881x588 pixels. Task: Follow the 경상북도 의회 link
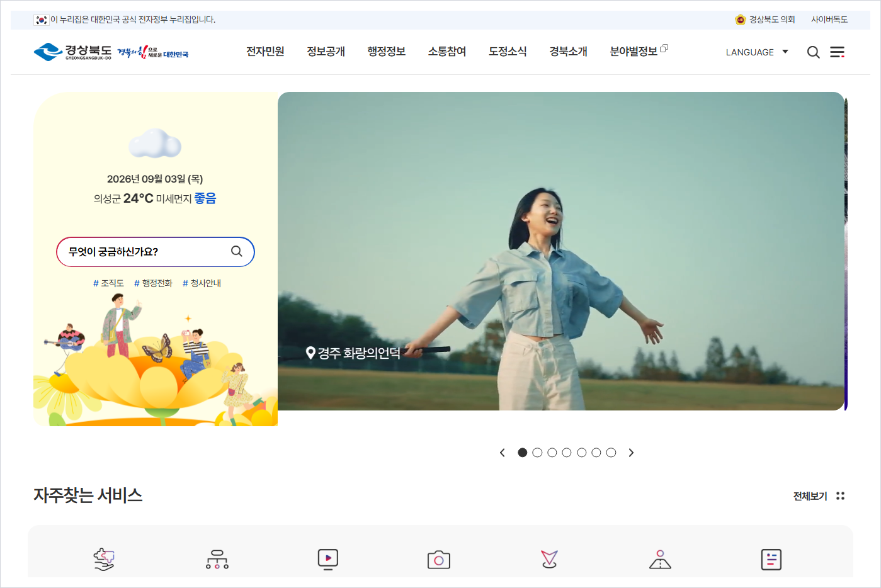[771, 20]
